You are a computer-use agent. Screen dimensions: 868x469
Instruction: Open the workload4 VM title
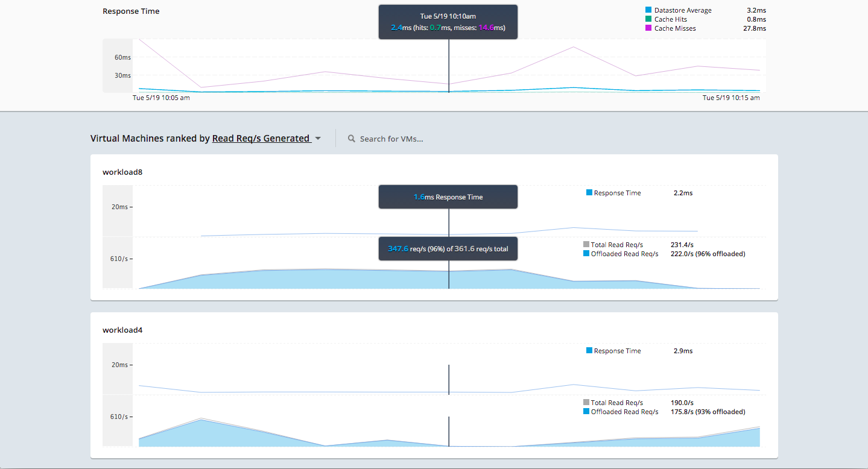pos(122,330)
